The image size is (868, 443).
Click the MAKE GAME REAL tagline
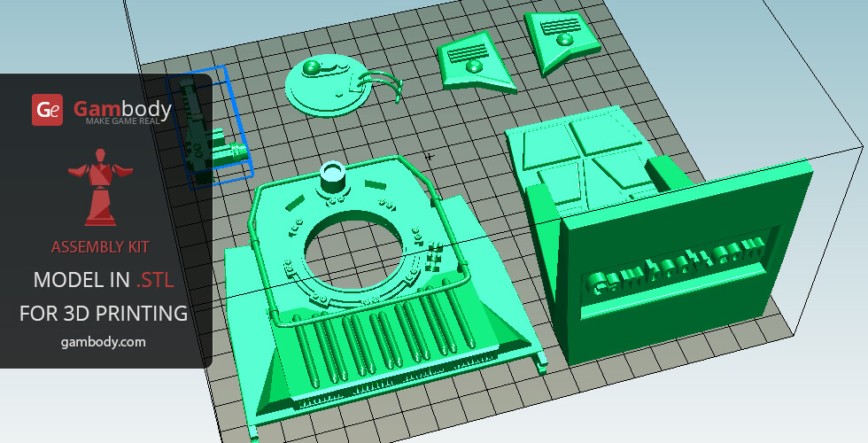(x=122, y=120)
